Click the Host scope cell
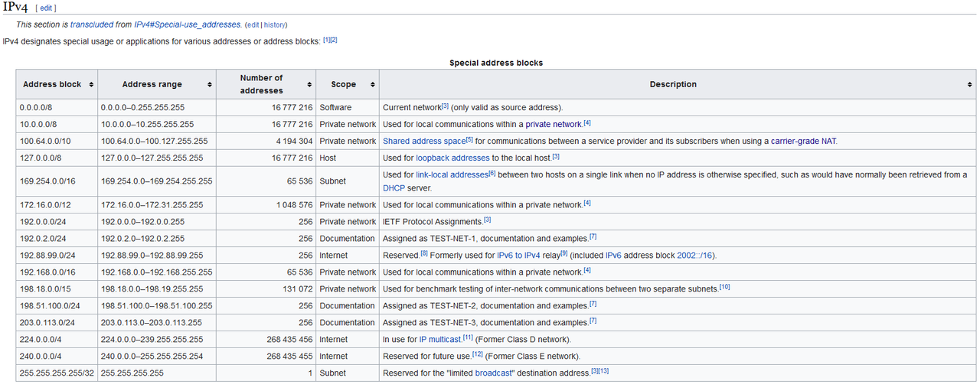Viewport: 980px width, 391px height. click(348, 158)
